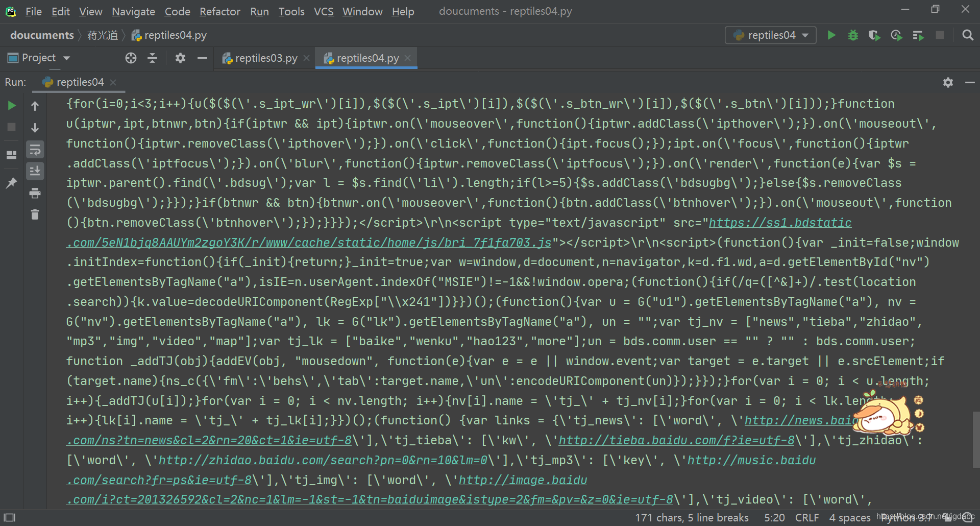This screenshot has height=526, width=980.
Task: Open the File menu
Action: coord(34,11)
